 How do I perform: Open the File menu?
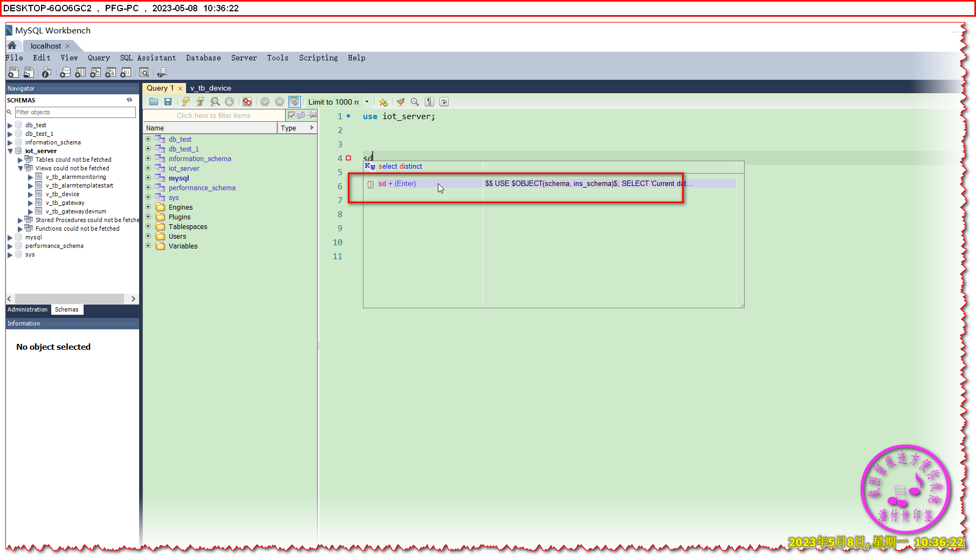(x=15, y=58)
